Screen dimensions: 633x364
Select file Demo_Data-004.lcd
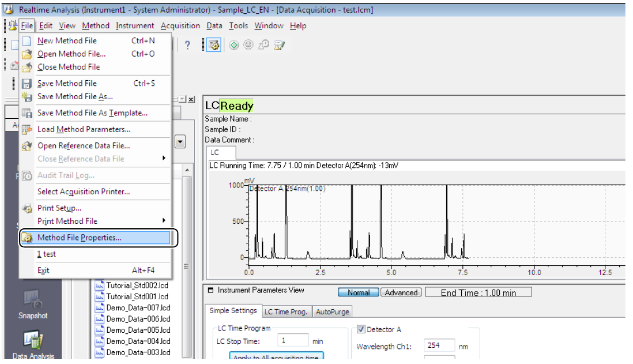pyautogui.click(x=138, y=341)
